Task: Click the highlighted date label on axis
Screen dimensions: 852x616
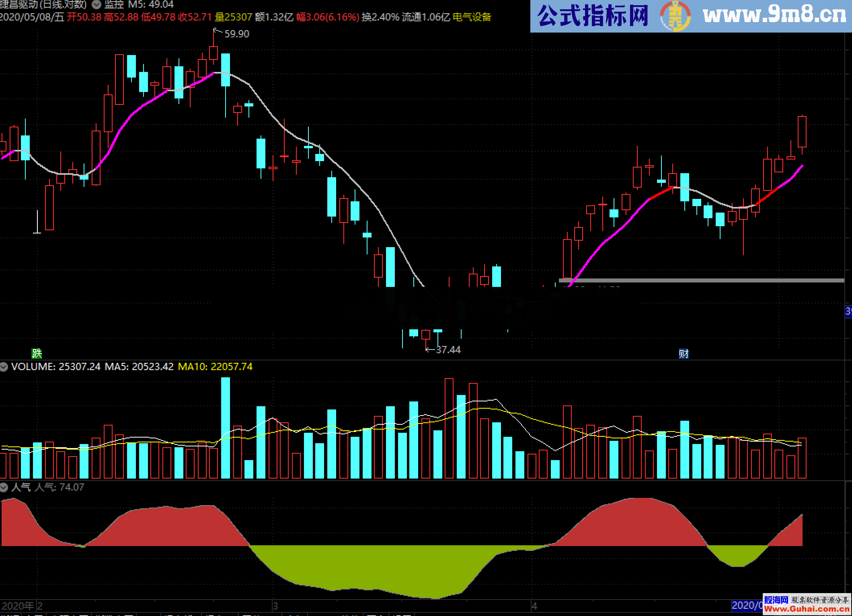Action: [746, 606]
